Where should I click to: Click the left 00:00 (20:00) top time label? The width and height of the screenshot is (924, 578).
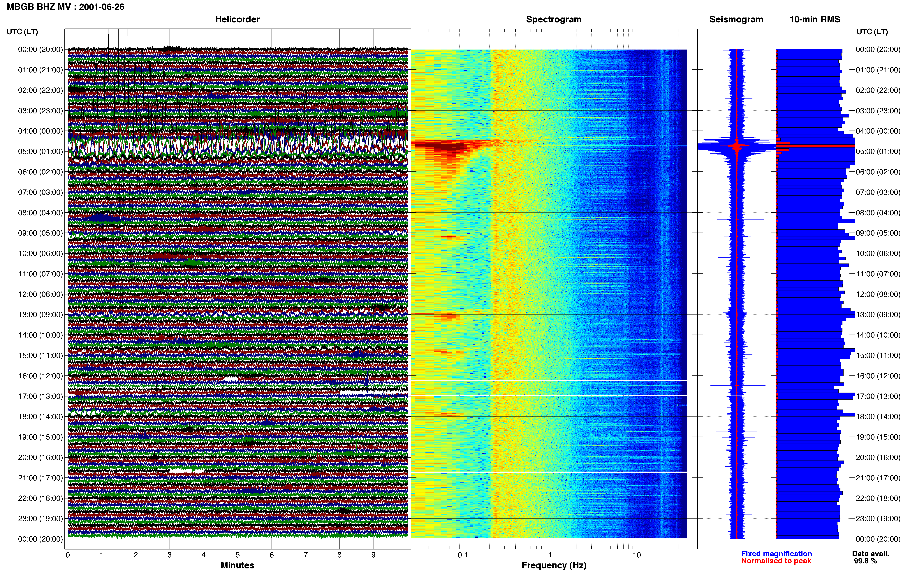41,49
